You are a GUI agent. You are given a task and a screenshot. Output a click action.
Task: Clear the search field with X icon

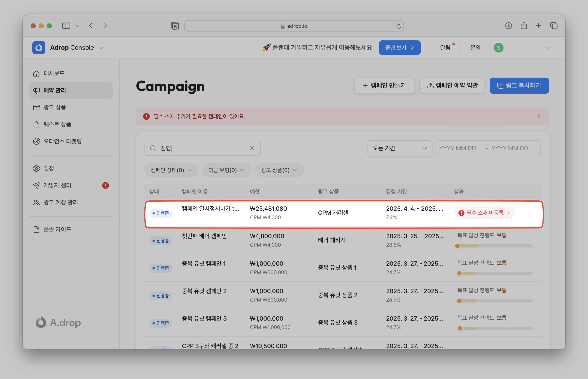coord(252,148)
